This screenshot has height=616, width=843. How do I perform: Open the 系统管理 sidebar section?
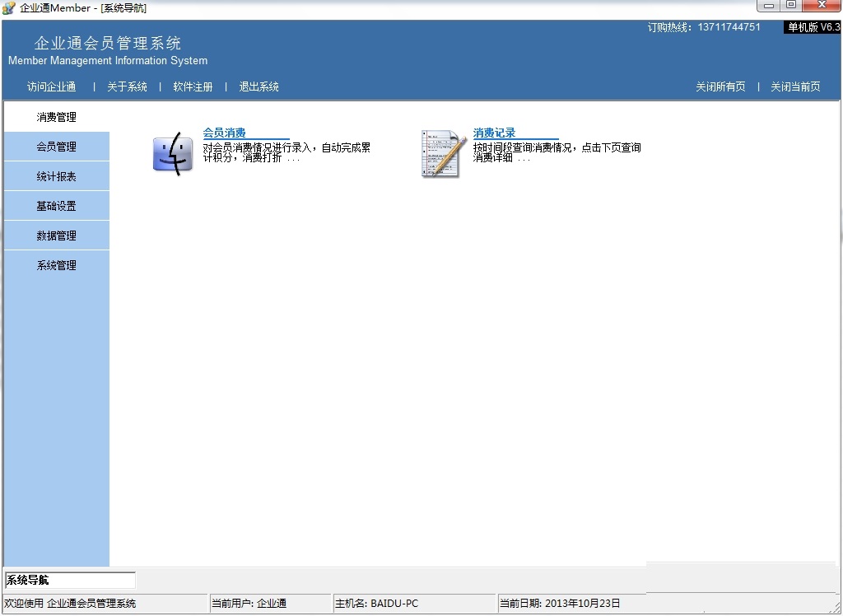point(56,264)
